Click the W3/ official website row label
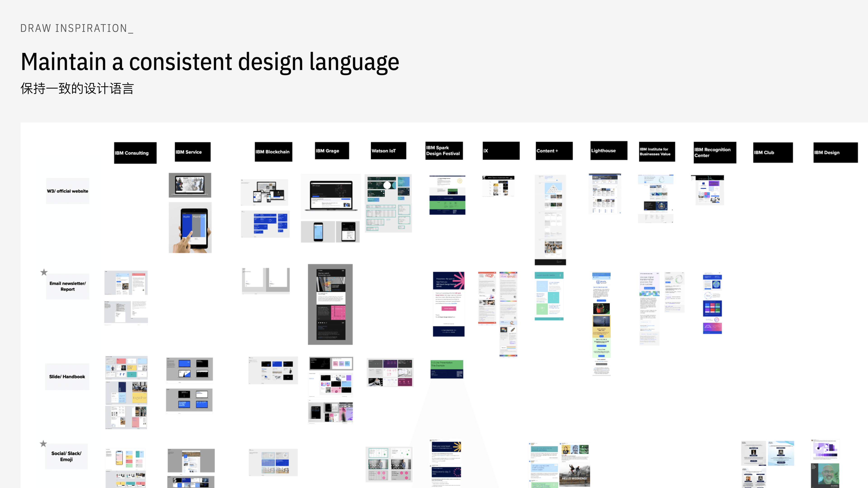The width and height of the screenshot is (868, 488). (68, 191)
